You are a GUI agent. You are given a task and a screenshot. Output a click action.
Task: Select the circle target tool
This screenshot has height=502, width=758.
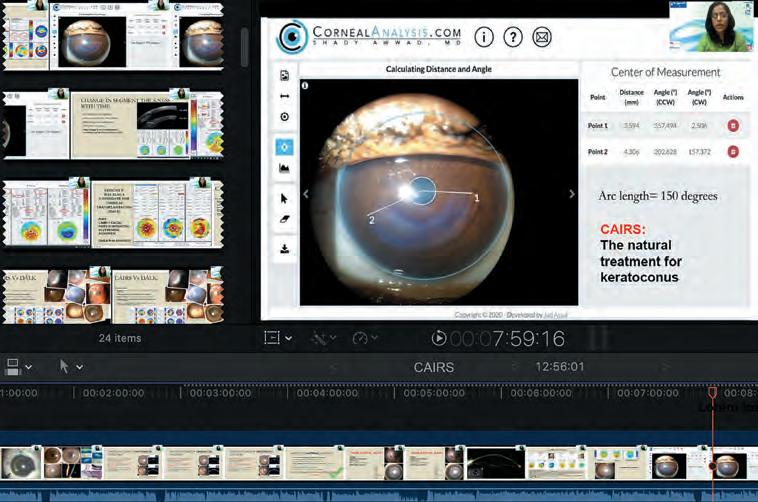click(x=284, y=117)
